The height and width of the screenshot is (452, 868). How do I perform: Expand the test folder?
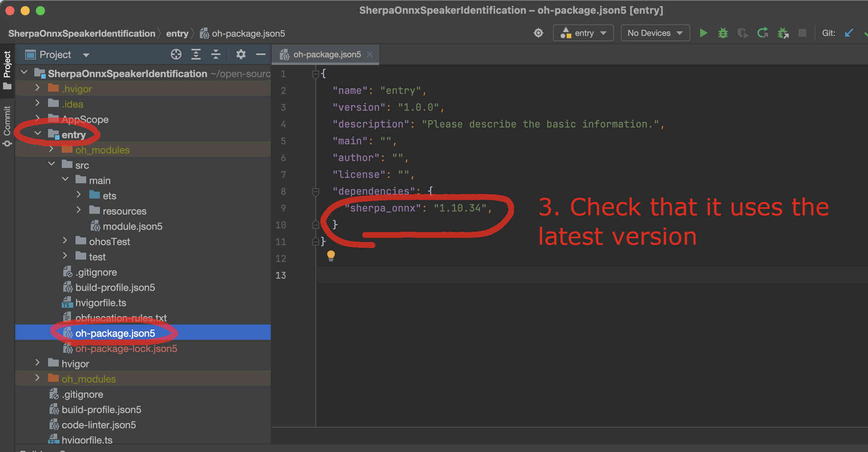click(x=65, y=256)
